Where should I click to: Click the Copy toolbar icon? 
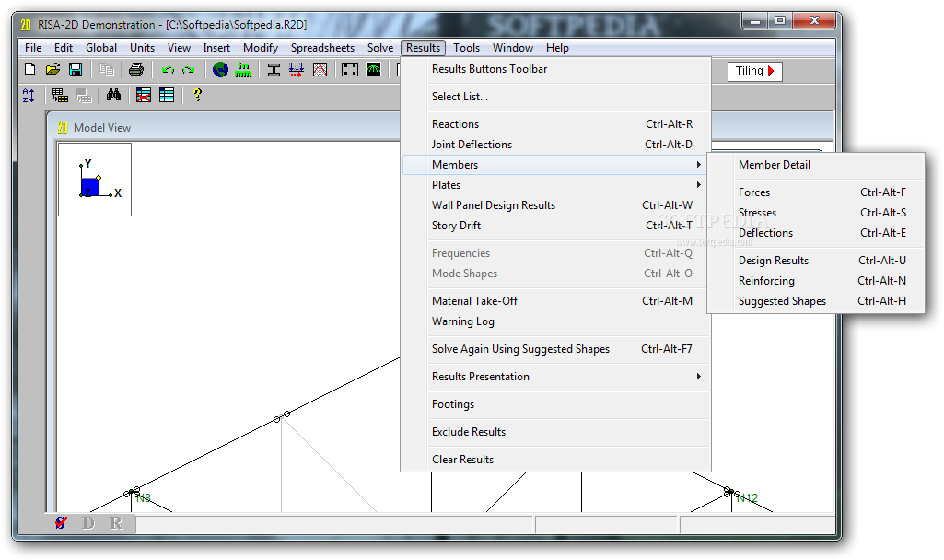pyautogui.click(x=107, y=70)
